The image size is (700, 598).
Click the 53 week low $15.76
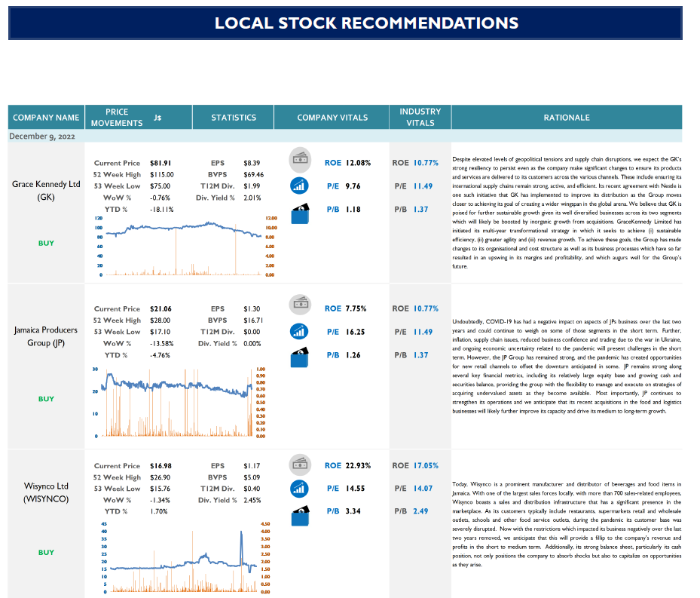[160, 489]
